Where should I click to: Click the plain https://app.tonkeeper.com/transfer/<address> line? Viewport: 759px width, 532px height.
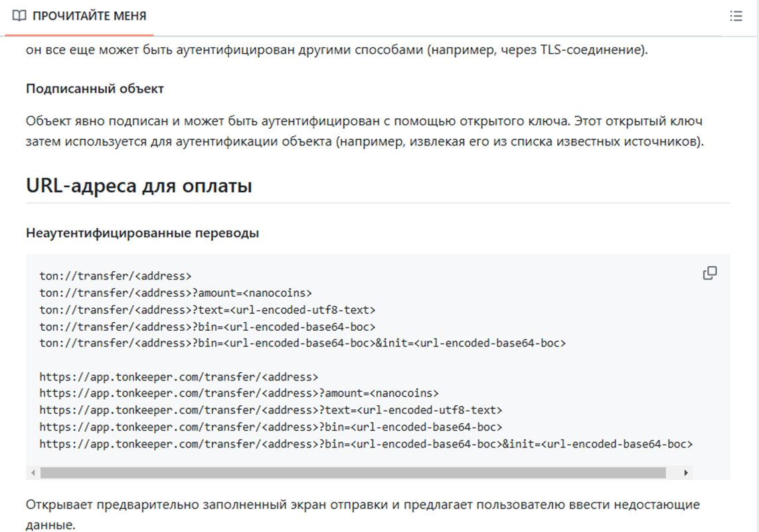click(x=179, y=377)
